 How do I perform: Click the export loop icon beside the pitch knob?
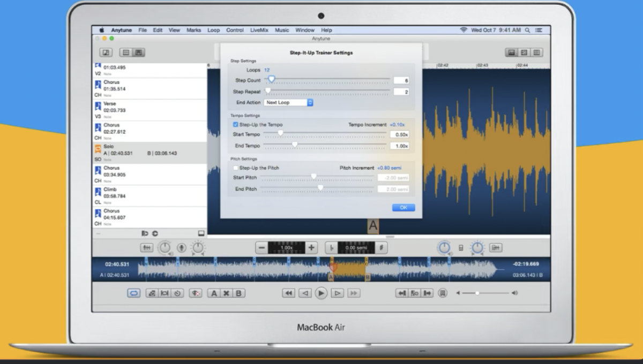tap(496, 248)
